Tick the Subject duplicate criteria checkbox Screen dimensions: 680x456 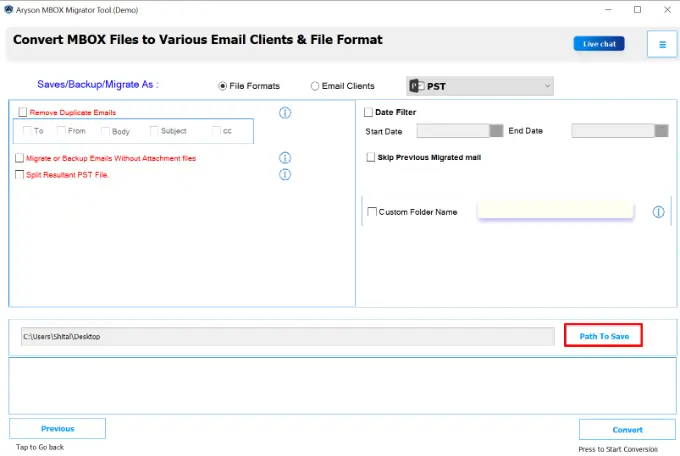pyautogui.click(x=154, y=131)
